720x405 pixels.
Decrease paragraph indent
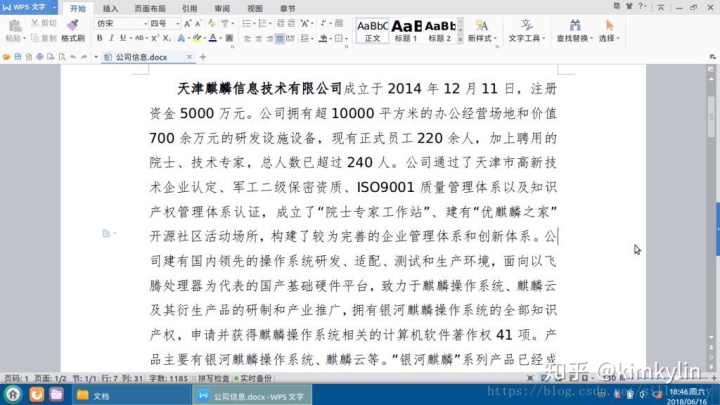(280, 23)
